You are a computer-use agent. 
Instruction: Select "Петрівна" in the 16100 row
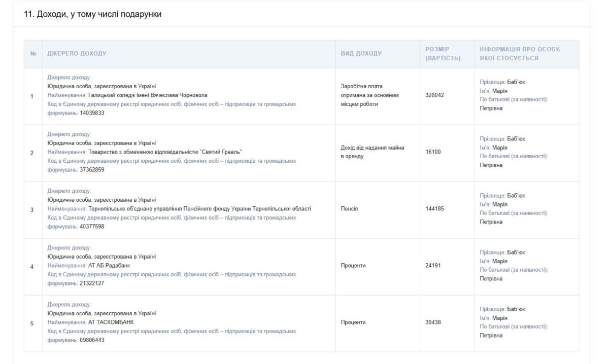click(x=491, y=165)
